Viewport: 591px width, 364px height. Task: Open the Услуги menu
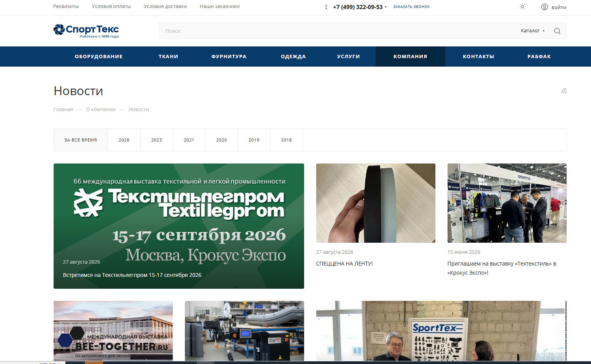[348, 56]
